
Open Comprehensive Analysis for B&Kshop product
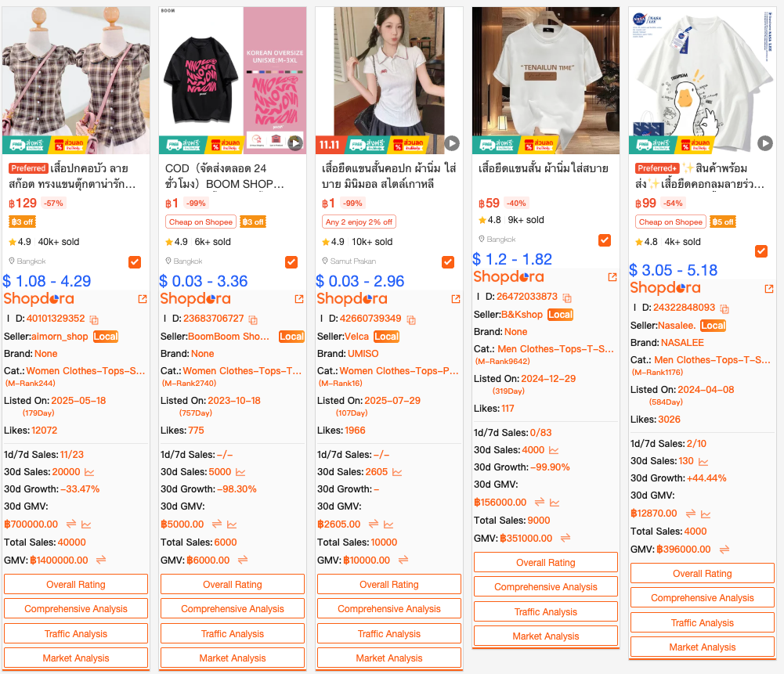(x=545, y=586)
